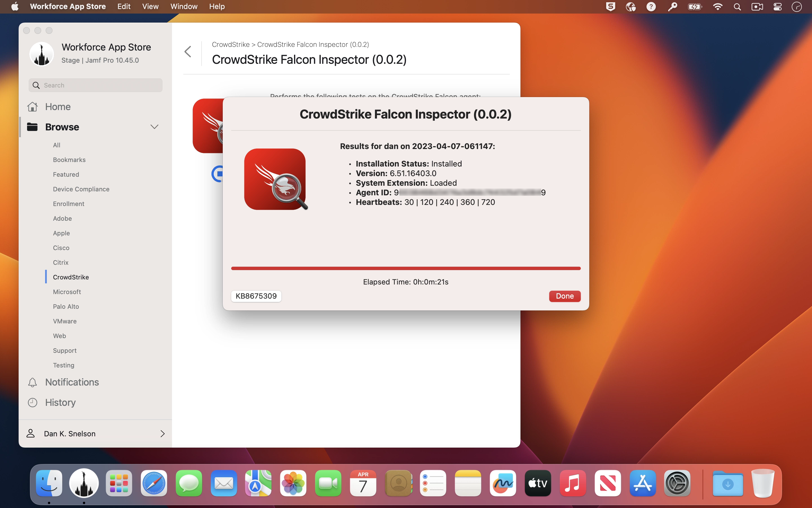Open Workforce App Store from the Dock
Screen dimensions: 812x508
84,483
